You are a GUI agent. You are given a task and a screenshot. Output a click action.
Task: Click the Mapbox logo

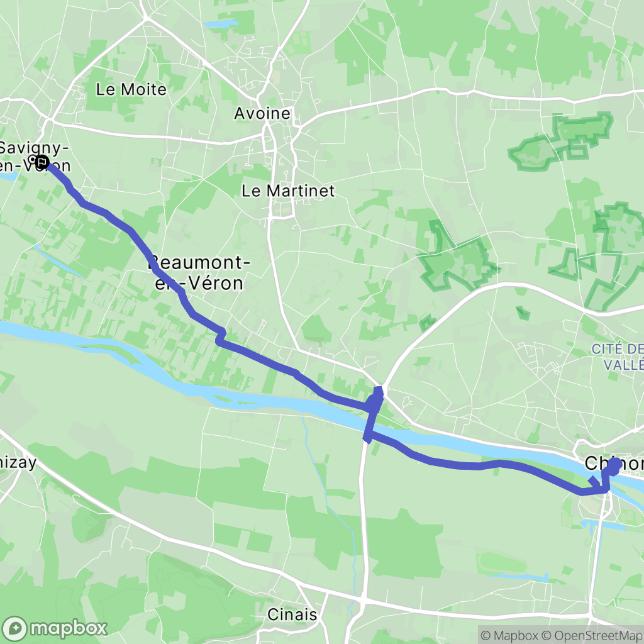(x=54, y=628)
